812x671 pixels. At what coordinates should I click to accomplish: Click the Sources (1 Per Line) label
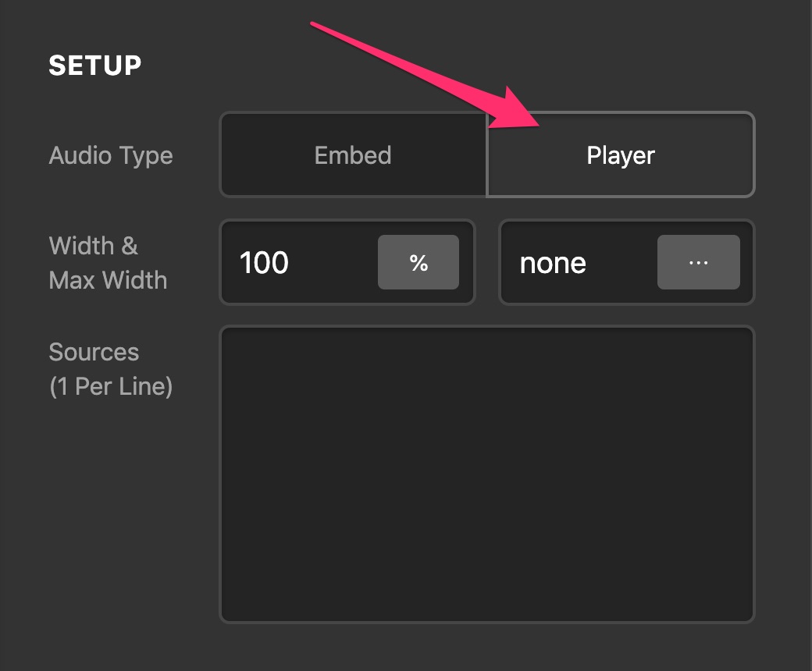click(x=111, y=369)
